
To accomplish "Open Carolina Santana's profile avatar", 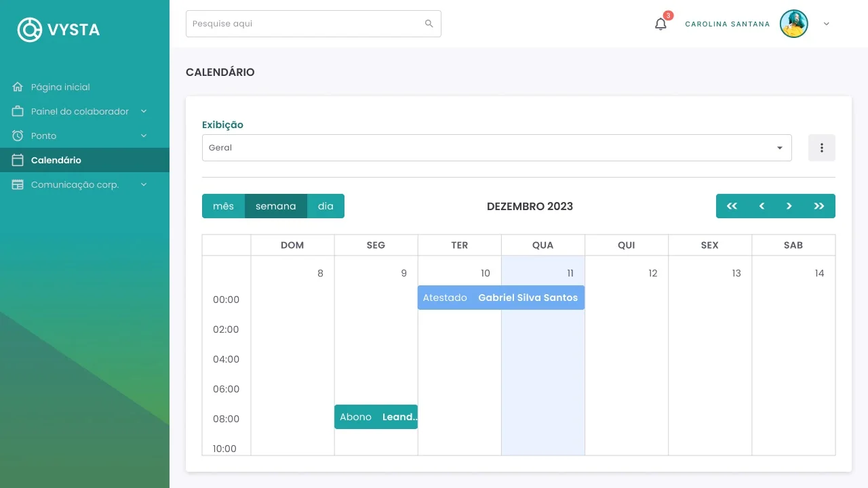I will coord(794,24).
